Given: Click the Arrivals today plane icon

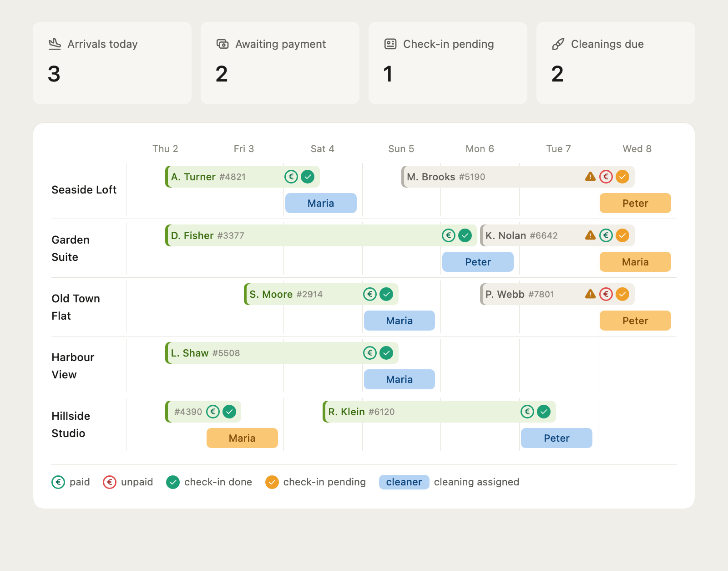Looking at the screenshot, I should (x=55, y=44).
